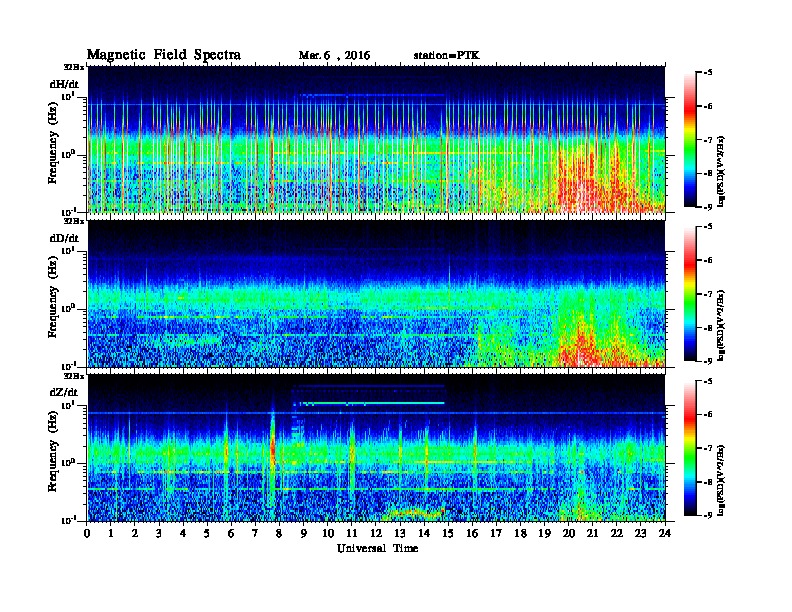The height and width of the screenshot is (612, 792).
Task: Click hour tick label "2" on time axis
Action: pos(135,534)
